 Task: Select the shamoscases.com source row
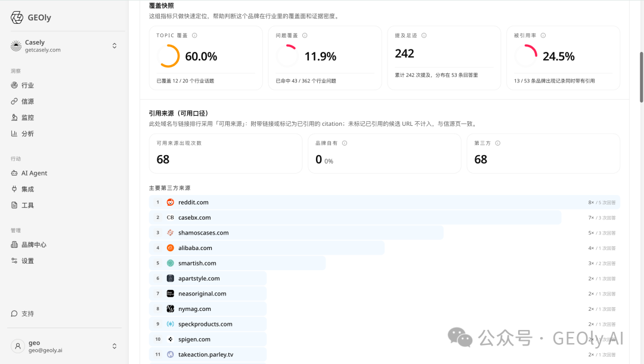[x=385, y=233]
